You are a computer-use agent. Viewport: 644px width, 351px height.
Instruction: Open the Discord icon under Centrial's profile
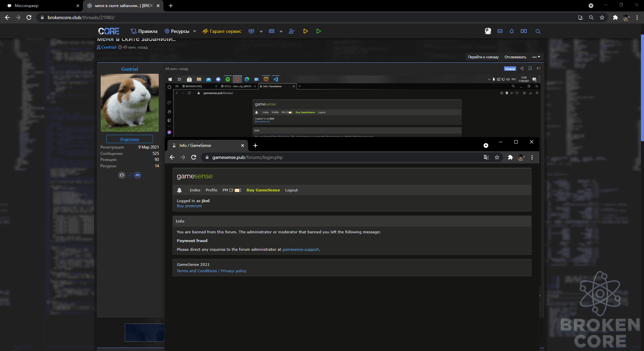138,175
